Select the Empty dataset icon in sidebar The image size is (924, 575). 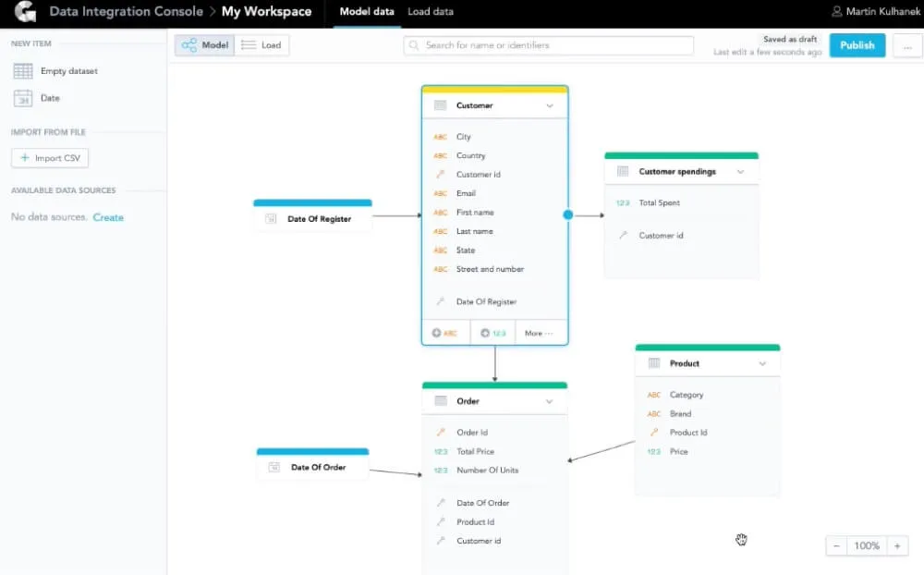[23, 70]
